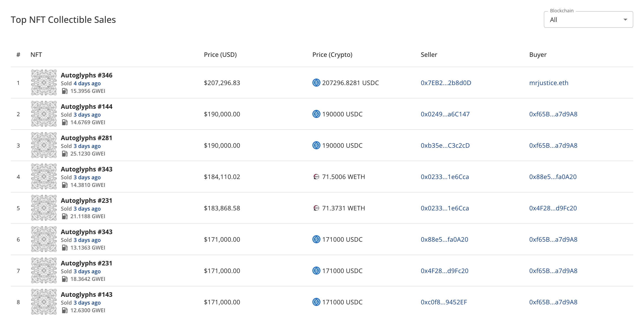
Task: Click gas pump icon beside 15.3956 GWEI
Action: [x=65, y=91]
